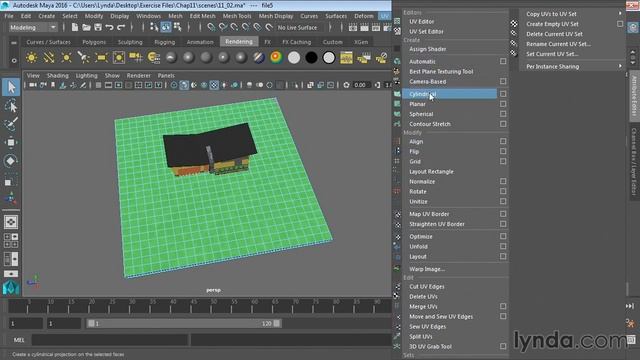640x360 pixels.
Task: Open Automatic mapping options box
Action: 503,61
